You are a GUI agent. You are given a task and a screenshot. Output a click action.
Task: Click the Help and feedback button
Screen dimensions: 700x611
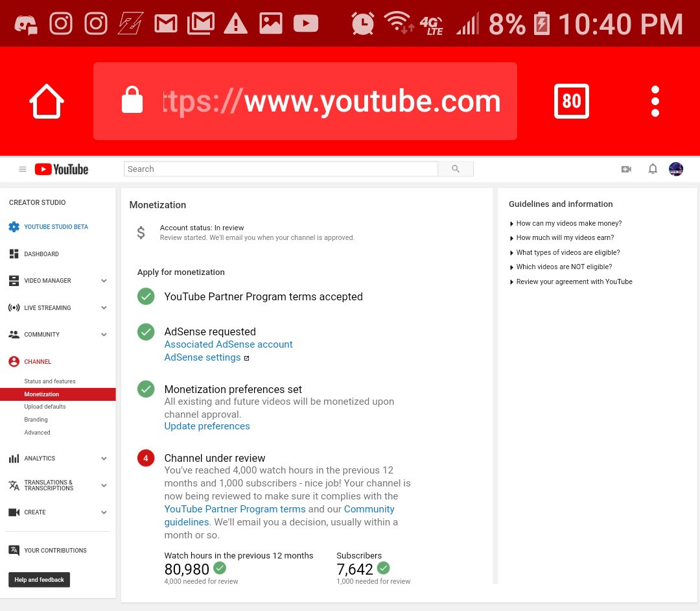coord(40,580)
